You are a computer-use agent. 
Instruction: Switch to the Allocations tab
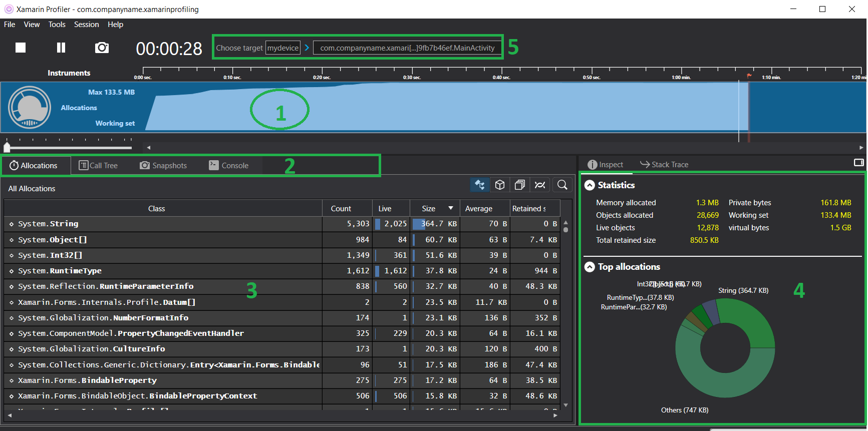tap(34, 166)
